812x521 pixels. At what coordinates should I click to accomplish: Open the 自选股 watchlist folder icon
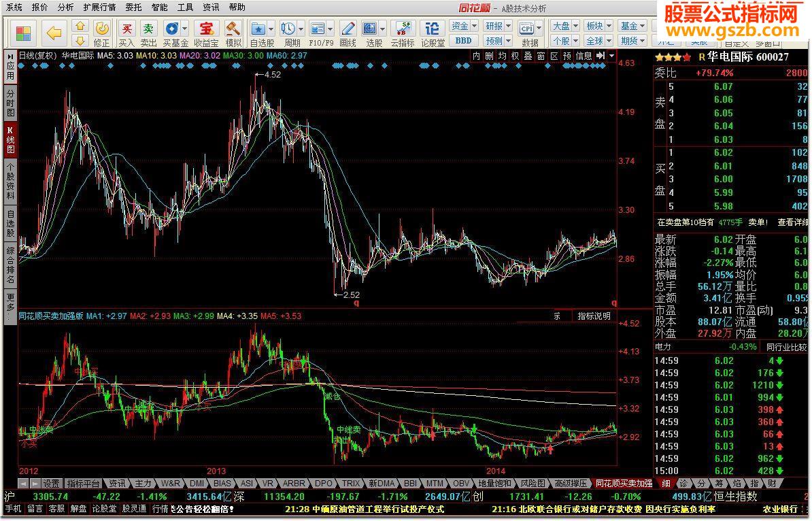(x=258, y=29)
